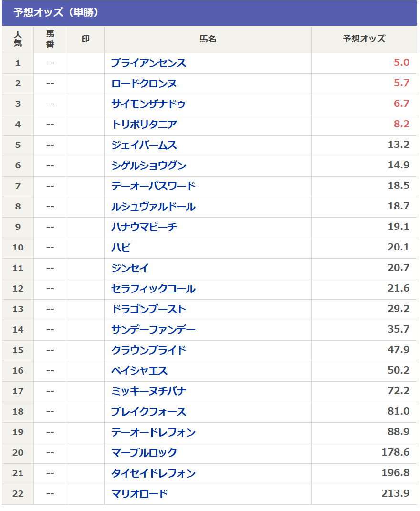Click ルシュヴァルドール horse name

(153, 207)
